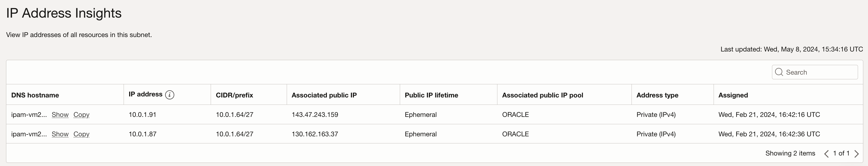Click the IP address info icon
Viewport: 868px width, 166px height.
[170, 95]
